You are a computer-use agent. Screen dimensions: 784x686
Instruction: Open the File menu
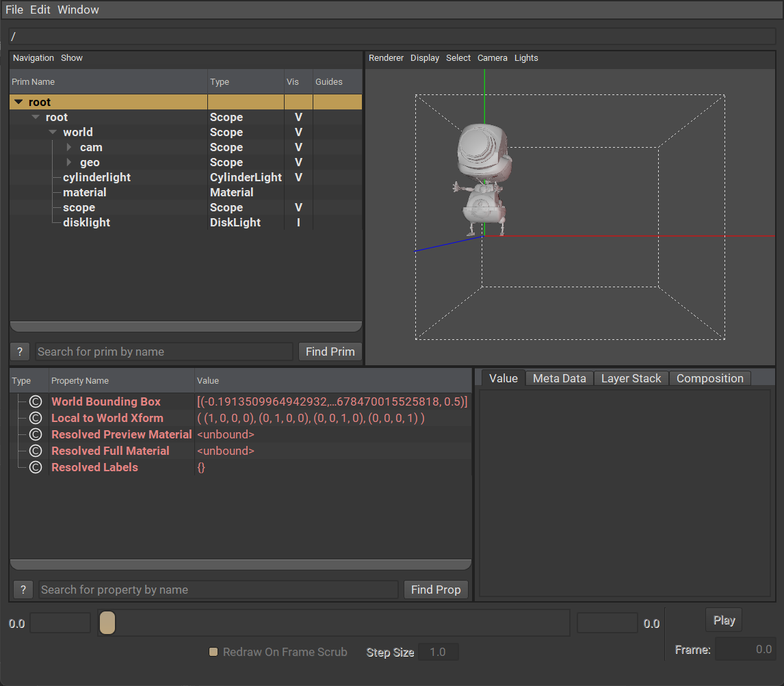[14, 10]
